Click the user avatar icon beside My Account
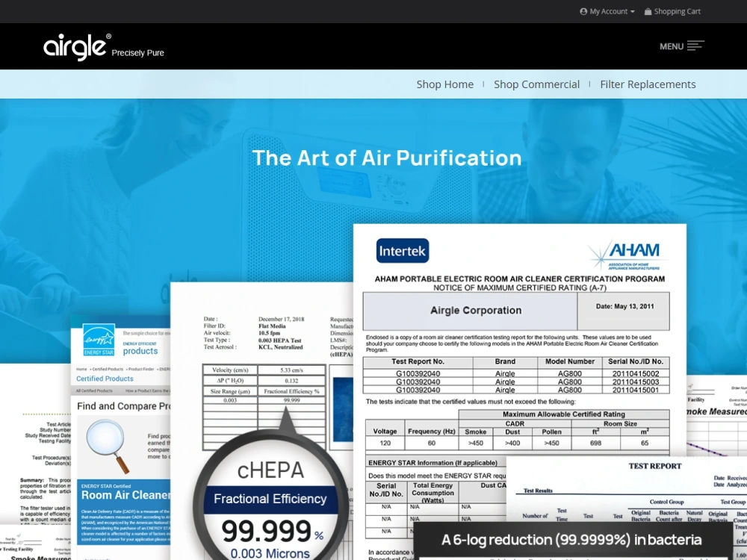 (x=583, y=11)
